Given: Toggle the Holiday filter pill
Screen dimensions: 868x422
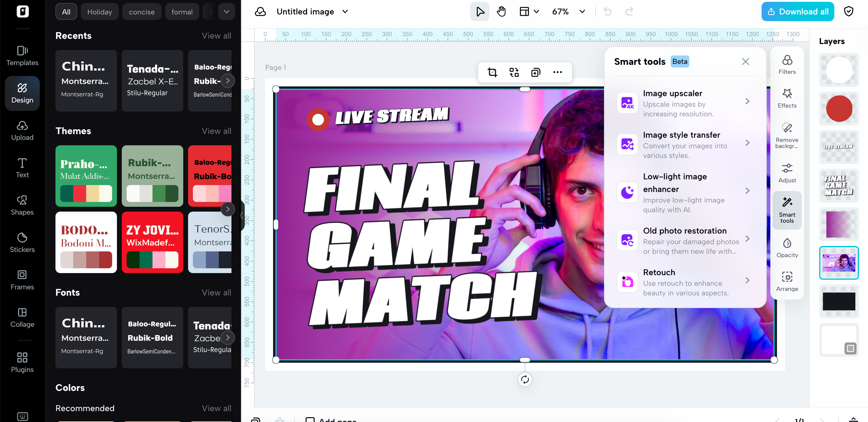Looking at the screenshot, I should (99, 11).
